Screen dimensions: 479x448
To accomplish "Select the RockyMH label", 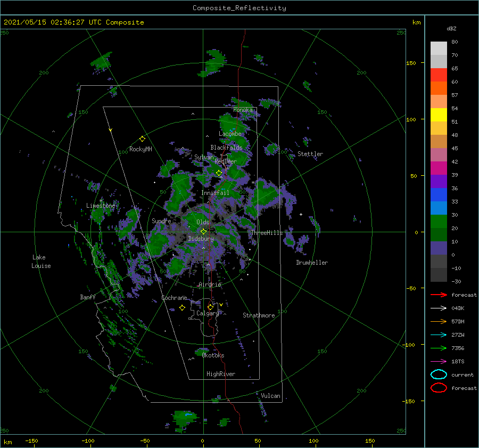I will point(141,149).
